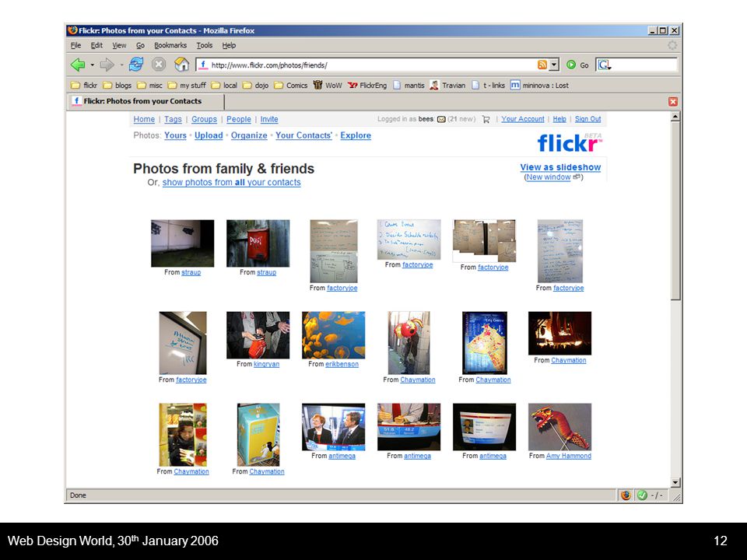This screenshot has width=747, height=560.
Task: Click the green Back arrow button
Action: pyautogui.click(x=78, y=65)
